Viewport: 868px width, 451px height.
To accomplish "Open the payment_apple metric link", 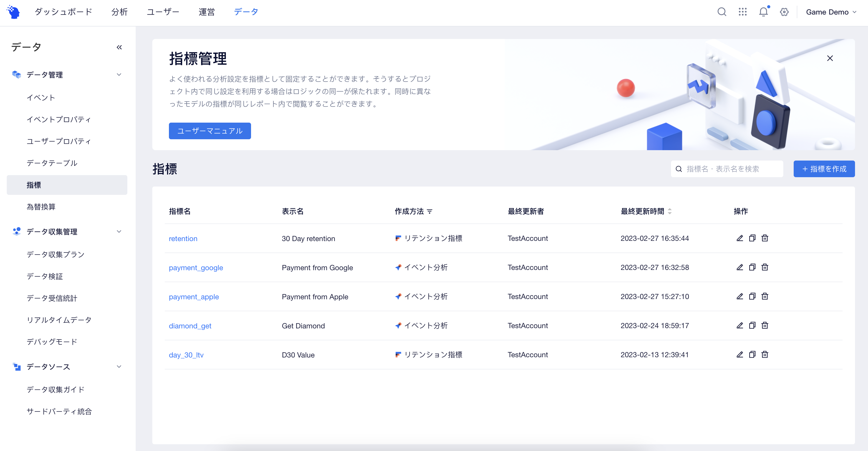I will pyautogui.click(x=194, y=297).
